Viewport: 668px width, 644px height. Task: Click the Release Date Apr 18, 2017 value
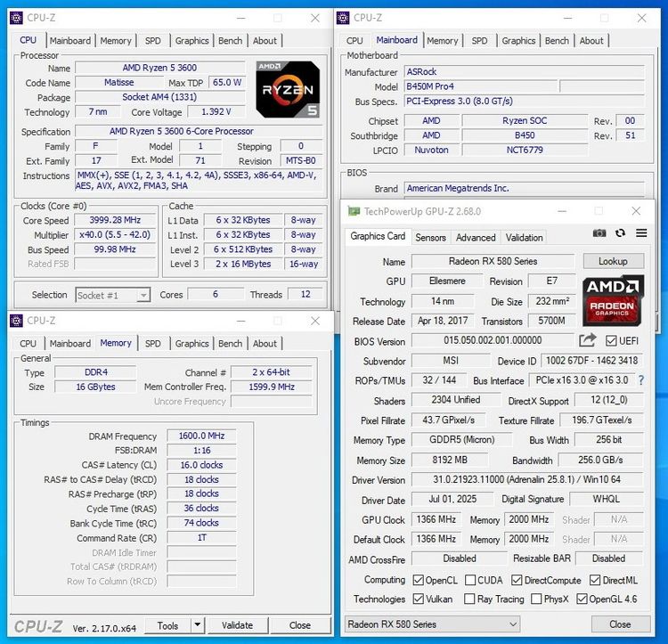pos(443,321)
